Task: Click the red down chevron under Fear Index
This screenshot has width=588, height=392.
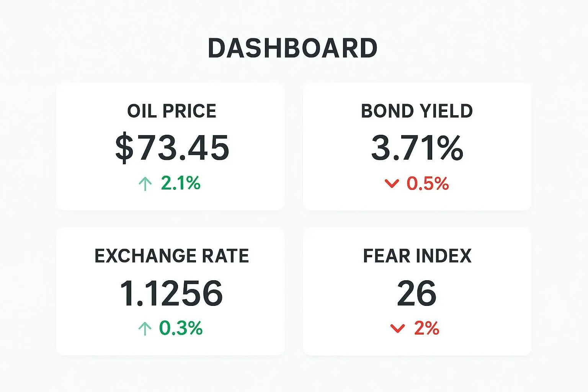Action: click(397, 328)
